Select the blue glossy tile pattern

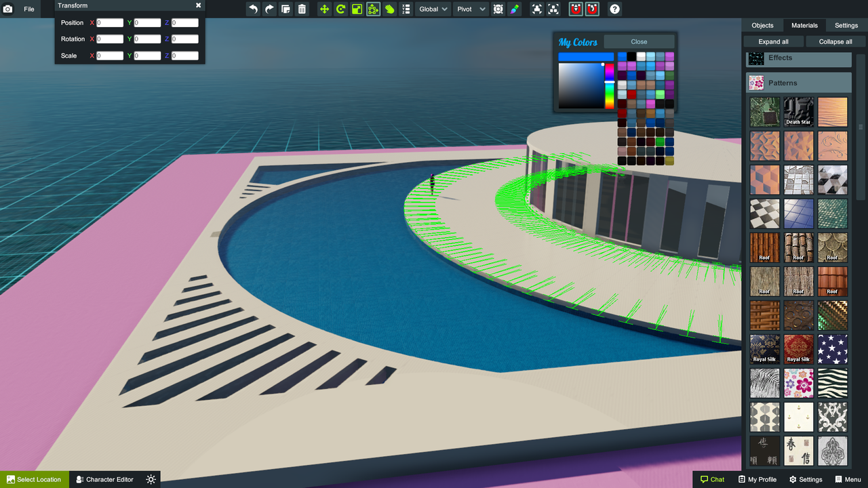(x=798, y=213)
